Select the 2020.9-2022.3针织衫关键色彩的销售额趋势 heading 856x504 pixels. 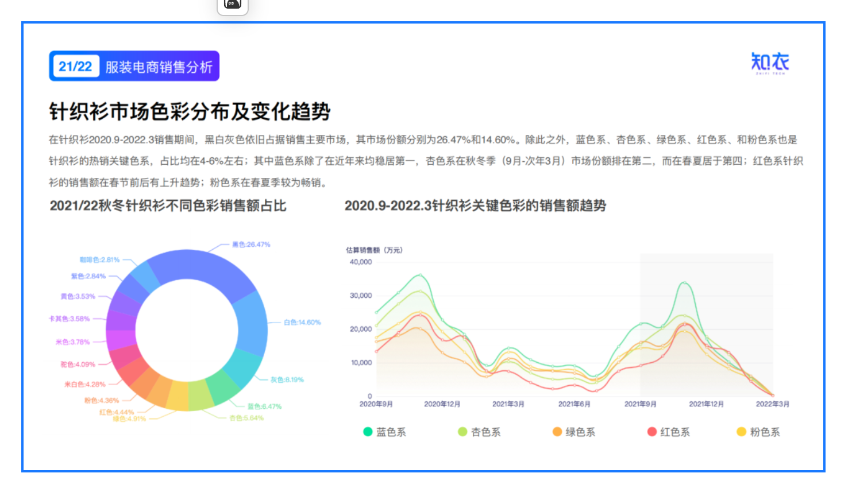click(476, 206)
